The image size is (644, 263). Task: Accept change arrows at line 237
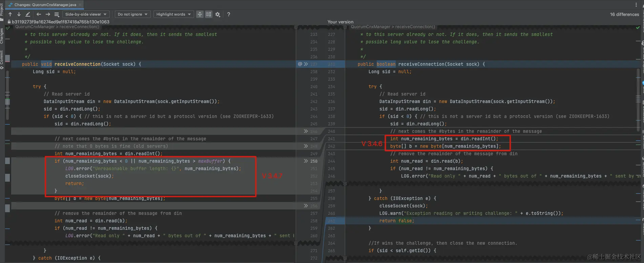point(306,64)
